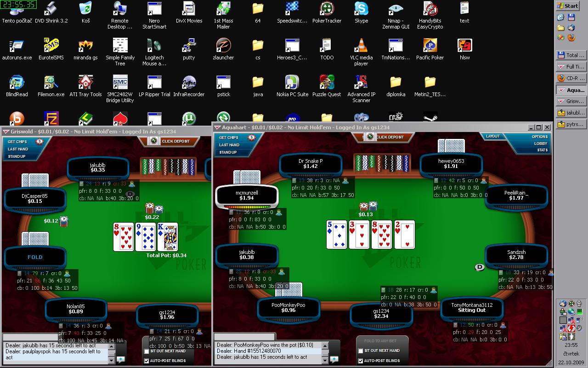
Task: Open the hlsw desktop icon
Action: (464, 49)
